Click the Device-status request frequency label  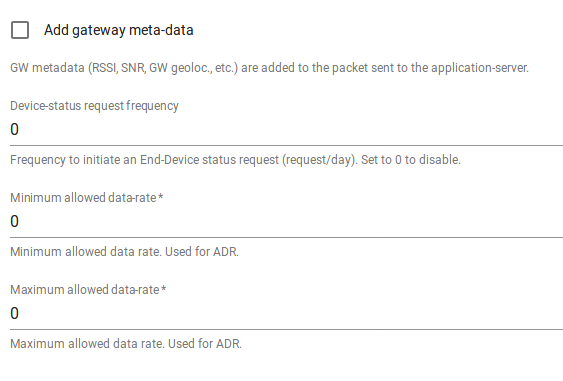click(94, 106)
